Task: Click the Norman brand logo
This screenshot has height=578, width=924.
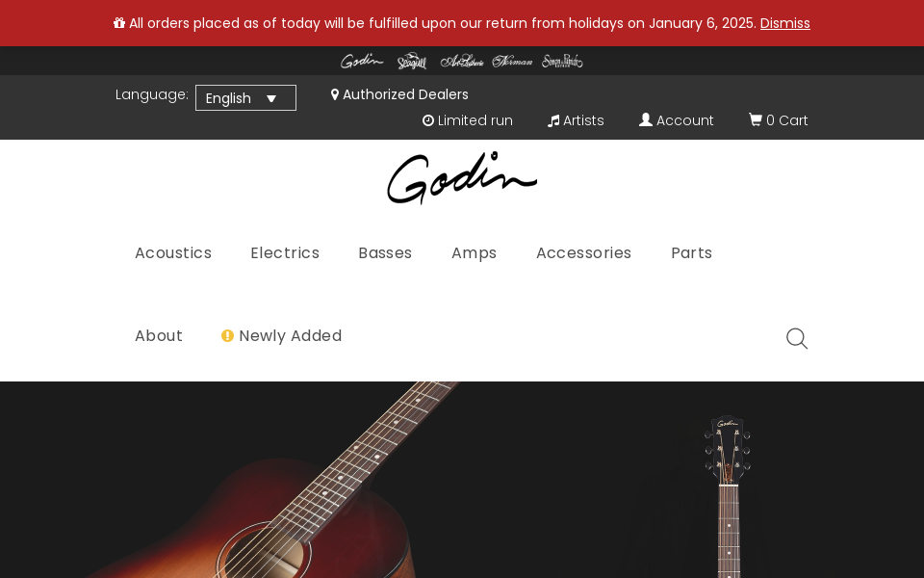Action: coord(512,60)
